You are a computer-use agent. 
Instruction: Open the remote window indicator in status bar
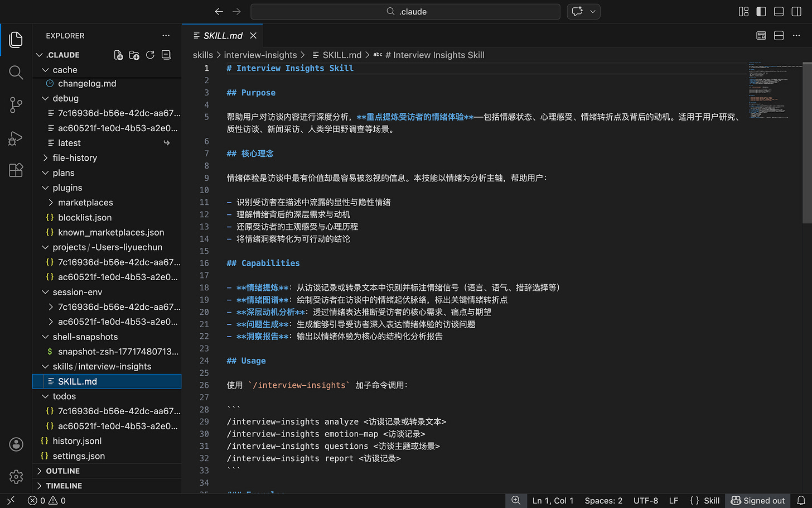(11, 501)
